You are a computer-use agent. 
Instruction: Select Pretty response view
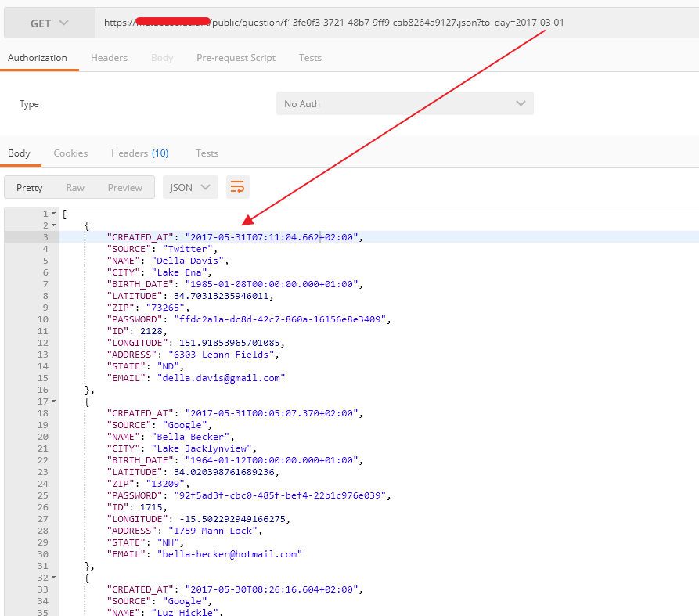(x=30, y=187)
